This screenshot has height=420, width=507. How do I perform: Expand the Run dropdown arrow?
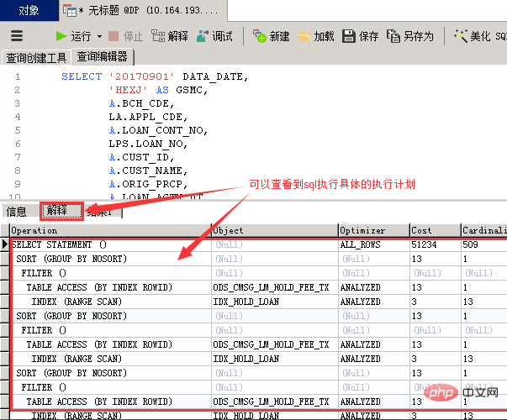99,36
